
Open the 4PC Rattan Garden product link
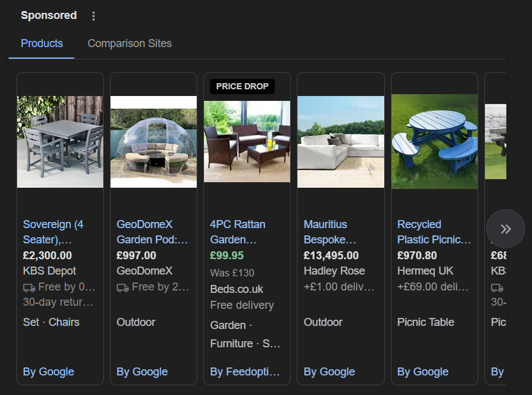(x=238, y=232)
